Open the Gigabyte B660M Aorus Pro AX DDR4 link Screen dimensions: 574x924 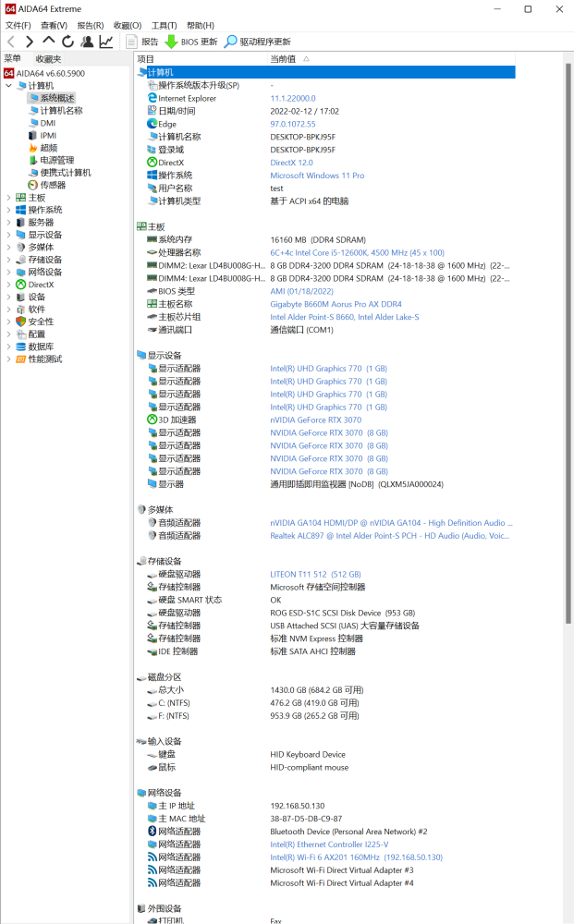(x=336, y=304)
